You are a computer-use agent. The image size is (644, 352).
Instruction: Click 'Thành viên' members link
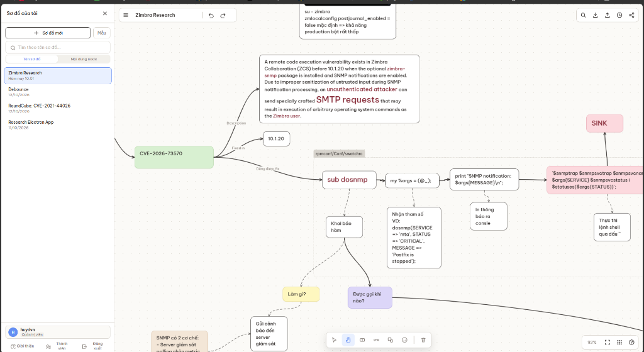tap(57, 346)
